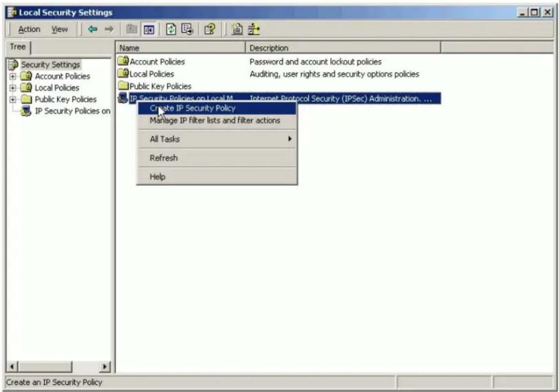Screen dimensions: 559x392
Task: Click the Forward arrow toolbar icon
Action: pyautogui.click(x=109, y=29)
